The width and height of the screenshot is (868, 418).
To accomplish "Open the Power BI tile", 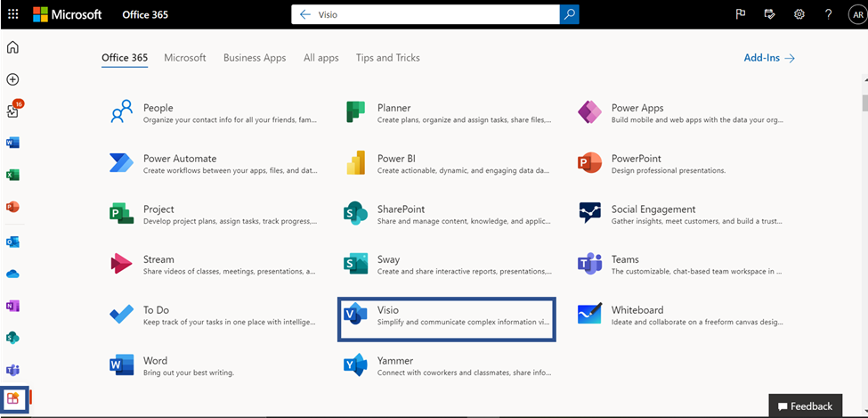I will 448,163.
